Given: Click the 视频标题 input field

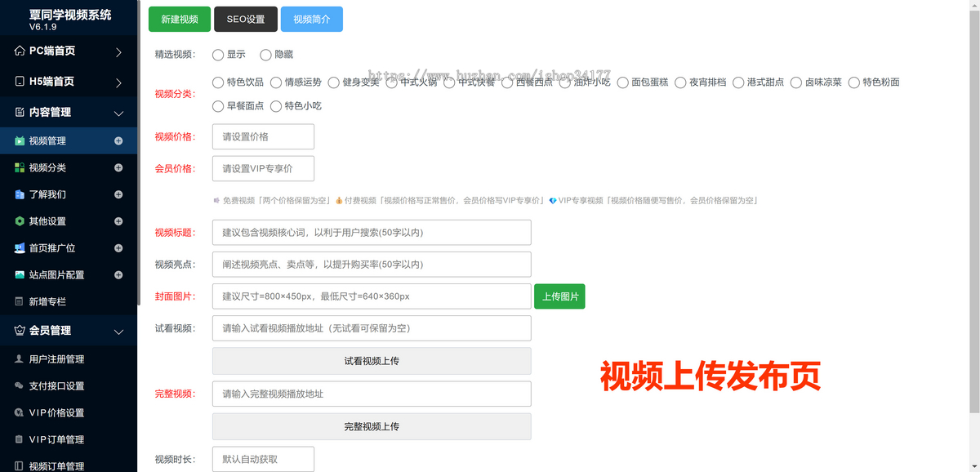Looking at the screenshot, I should coord(372,233).
